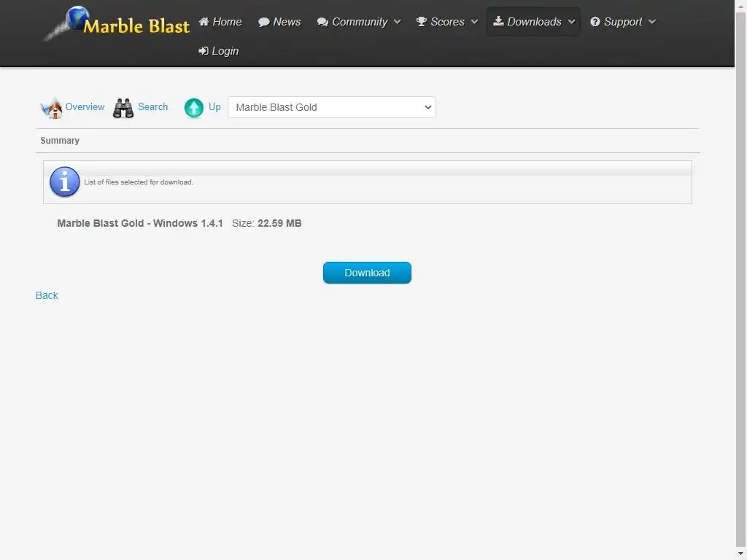Screen dimensions: 747x560
Task: Click the Summary heading
Action: pyautogui.click(x=60, y=141)
